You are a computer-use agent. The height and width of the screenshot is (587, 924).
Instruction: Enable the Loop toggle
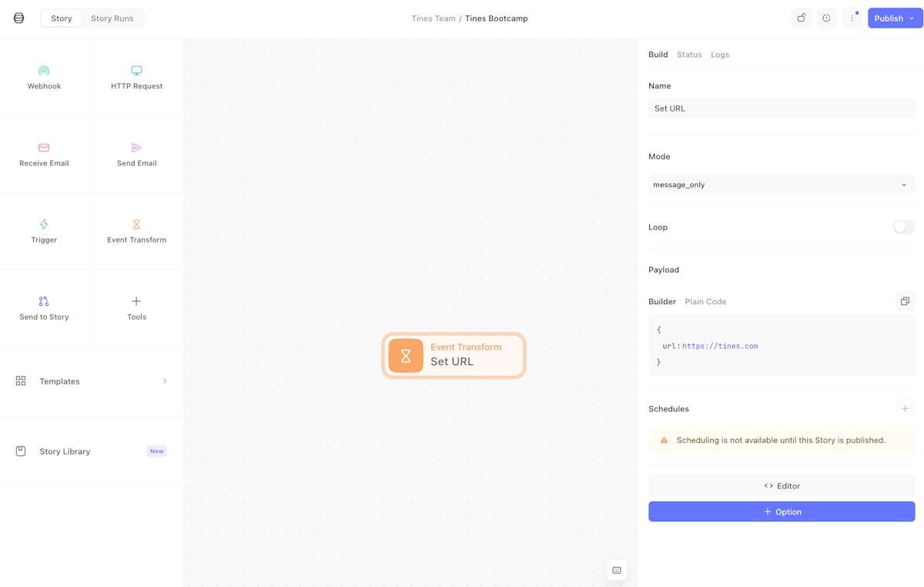click(x=903, y=227)
